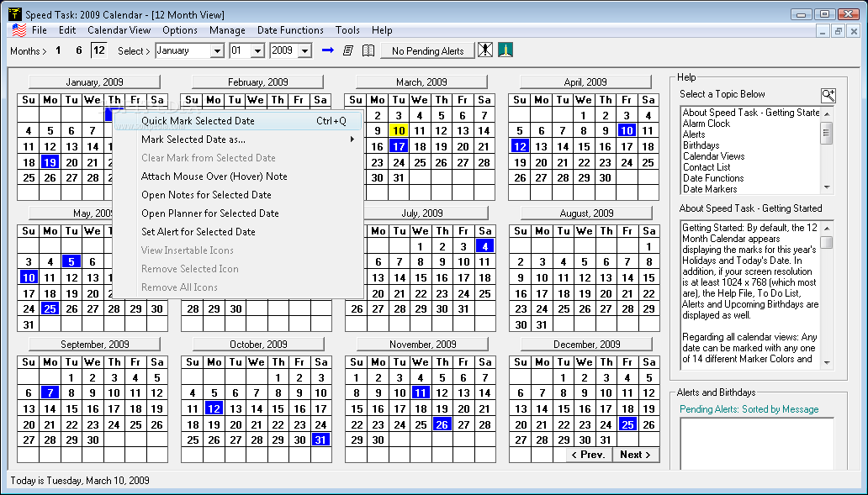Viewport: 868px width, 495px height.
Task: Click the Prev. button
Action: (x=588, y=455)
